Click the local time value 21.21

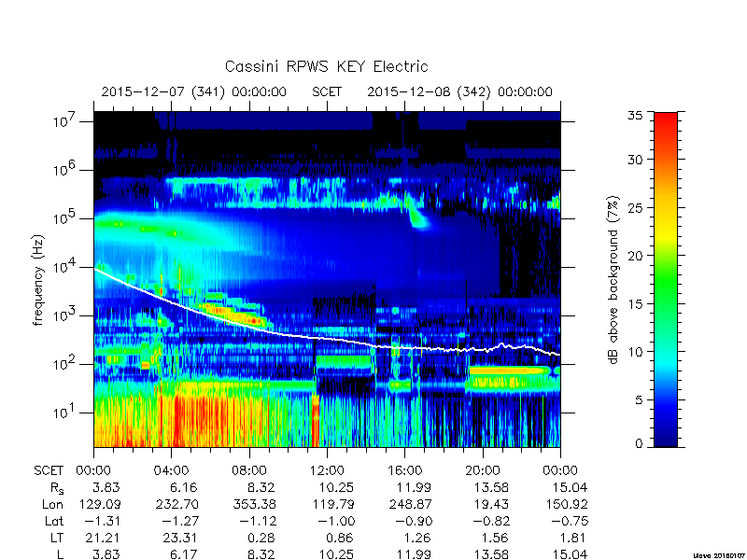point(103,538)
